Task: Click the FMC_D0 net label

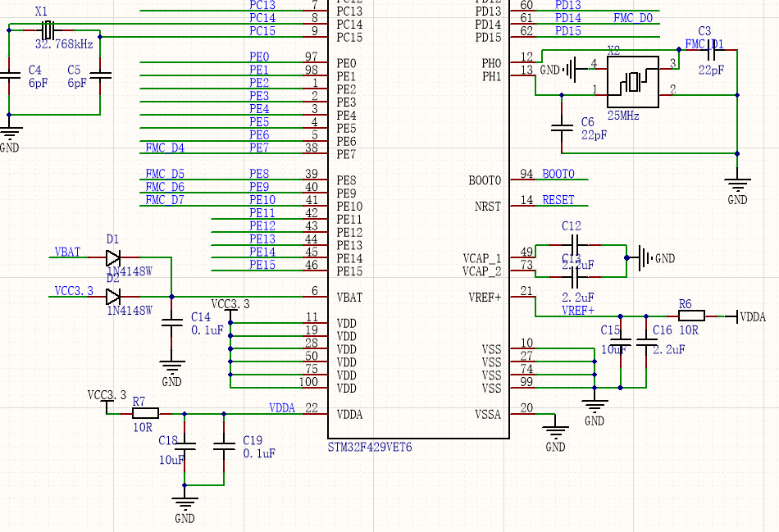Action: tap(633, 18)
